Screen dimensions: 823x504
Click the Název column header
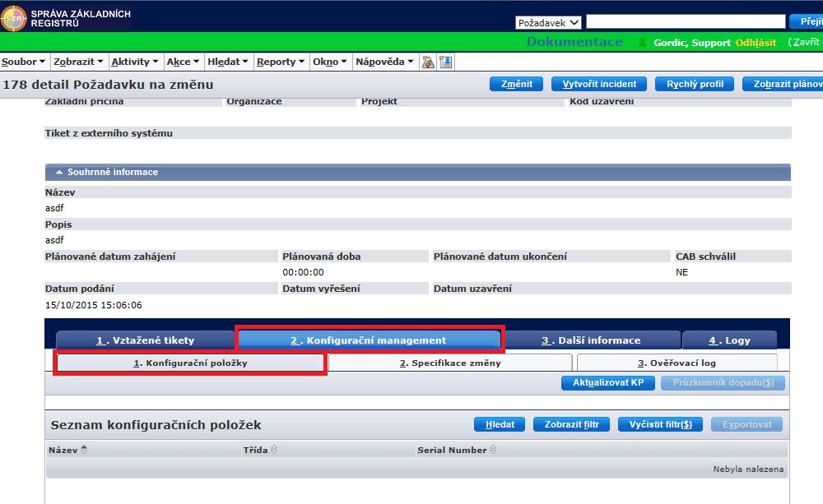coord(63,450)
